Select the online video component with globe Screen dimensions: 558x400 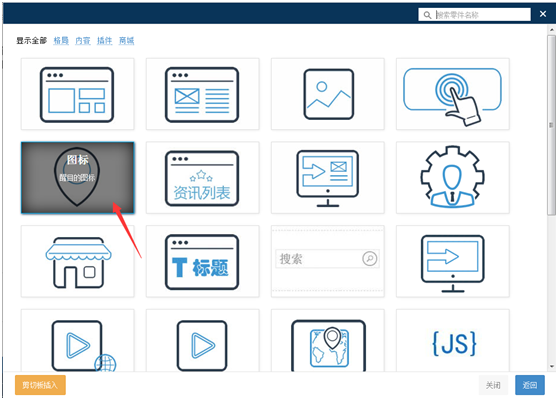(78, 341)
